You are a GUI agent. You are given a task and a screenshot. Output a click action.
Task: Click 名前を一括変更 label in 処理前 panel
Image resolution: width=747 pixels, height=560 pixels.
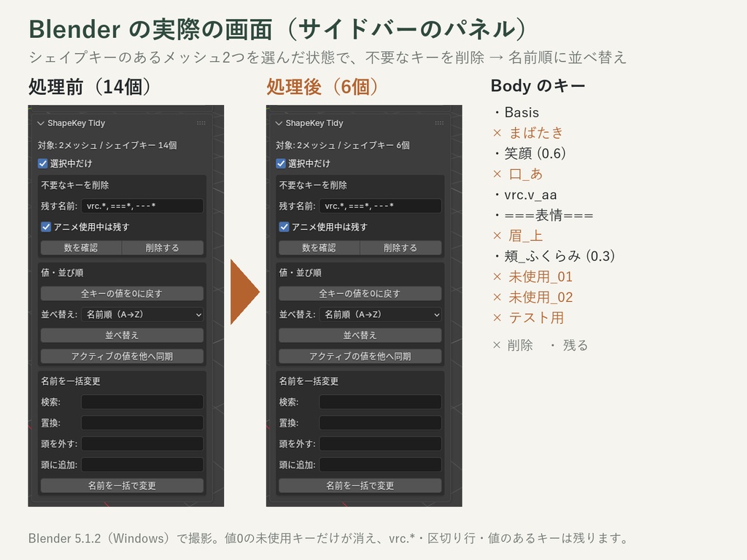point(71,382)
